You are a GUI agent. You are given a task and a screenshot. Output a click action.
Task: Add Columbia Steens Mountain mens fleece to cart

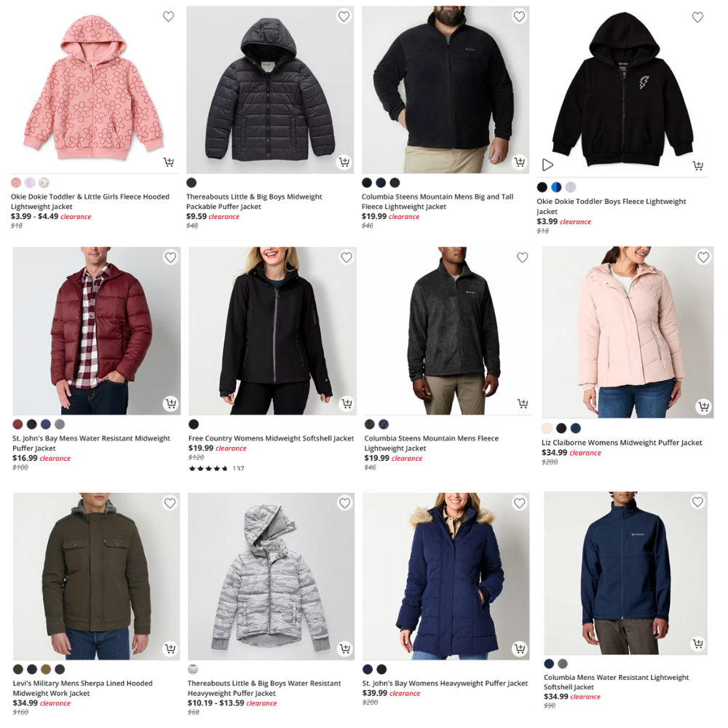(523, 403)
